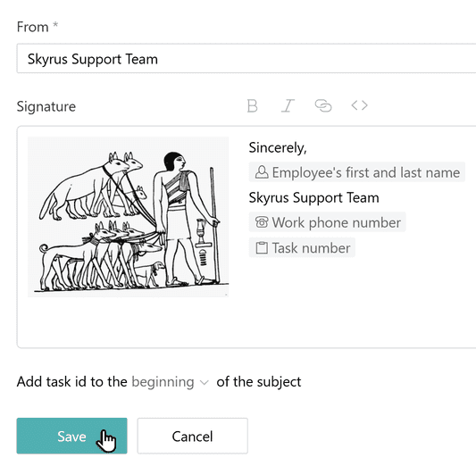Click the Signature label
Image resolution: width=476 pixels, height=466 pixels.
click(46, 106)
